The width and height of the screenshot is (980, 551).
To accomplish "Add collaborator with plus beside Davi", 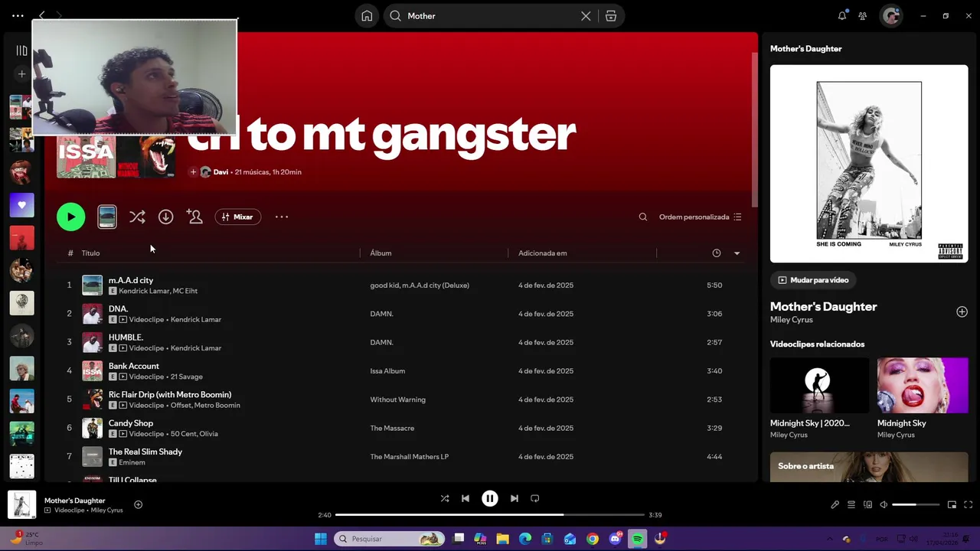I will coord(193,172).
